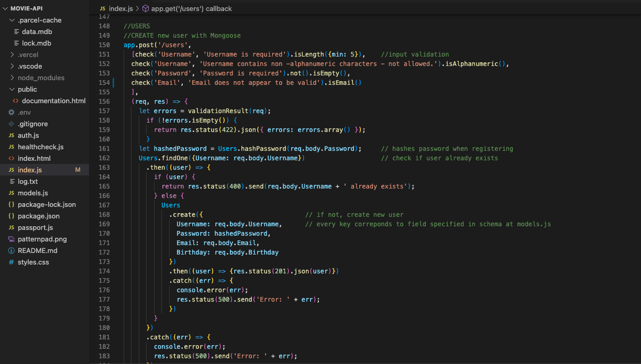This screenshot has height=364, width=641.
Task: Click hashPassword on line 161
Action: 263,149
